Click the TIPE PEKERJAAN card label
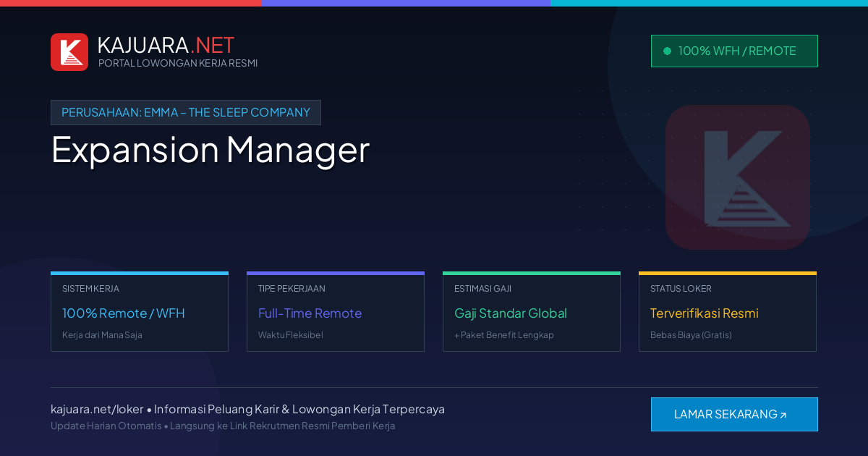Image resolution: width=868 pixels, height=456 pixels. coord(292,289)
